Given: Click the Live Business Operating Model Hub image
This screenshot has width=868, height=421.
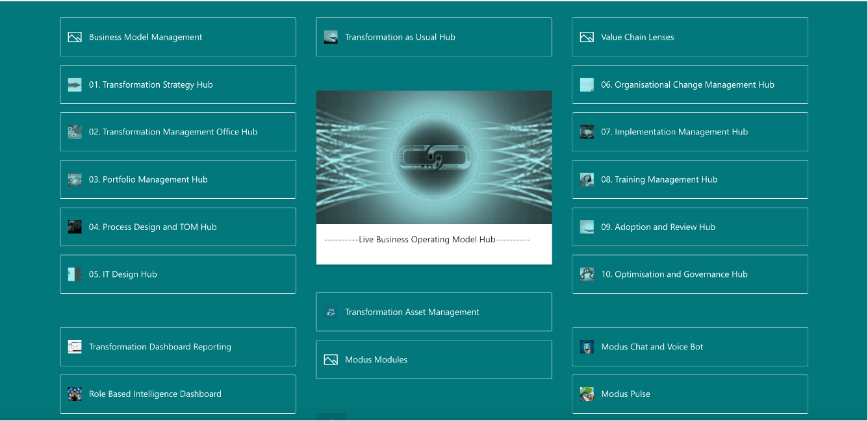Looking at the screenshot, I should 433,157.
